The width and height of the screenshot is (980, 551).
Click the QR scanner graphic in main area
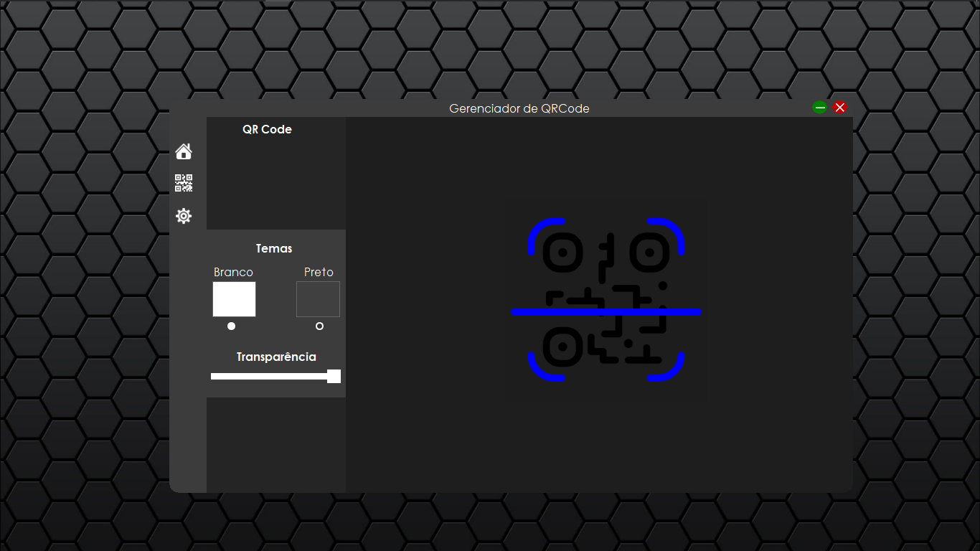point(606,300)
